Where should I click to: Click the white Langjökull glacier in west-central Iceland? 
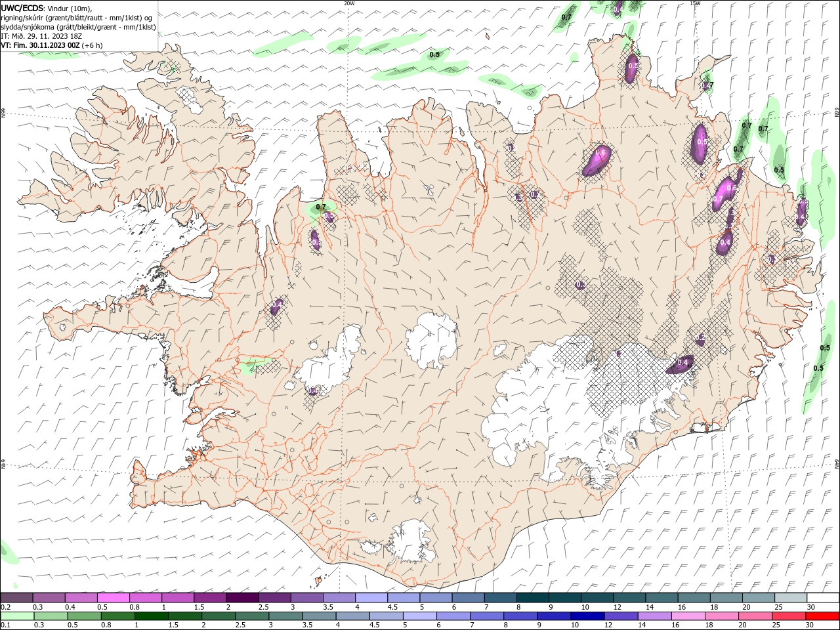point(331,361)
